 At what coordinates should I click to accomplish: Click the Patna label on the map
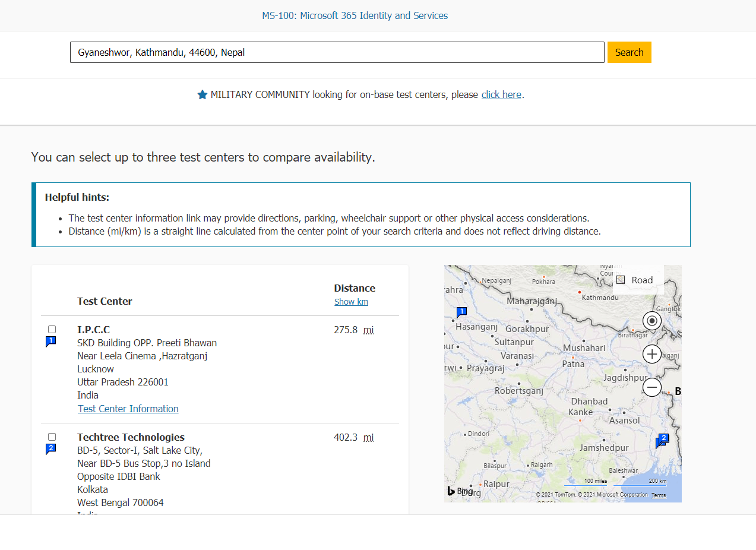573,363
